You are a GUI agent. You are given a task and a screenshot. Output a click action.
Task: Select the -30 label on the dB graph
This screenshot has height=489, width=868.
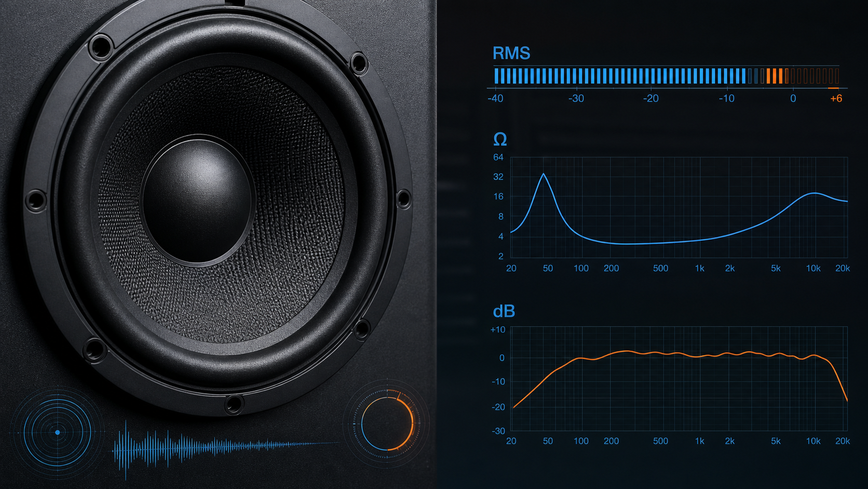click(498, 431)
